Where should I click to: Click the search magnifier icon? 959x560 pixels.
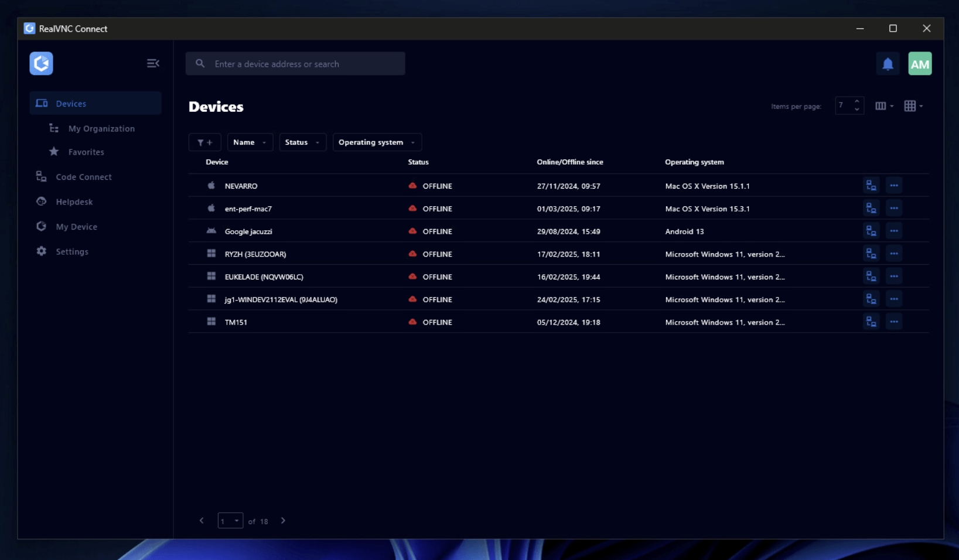[200, 64]
